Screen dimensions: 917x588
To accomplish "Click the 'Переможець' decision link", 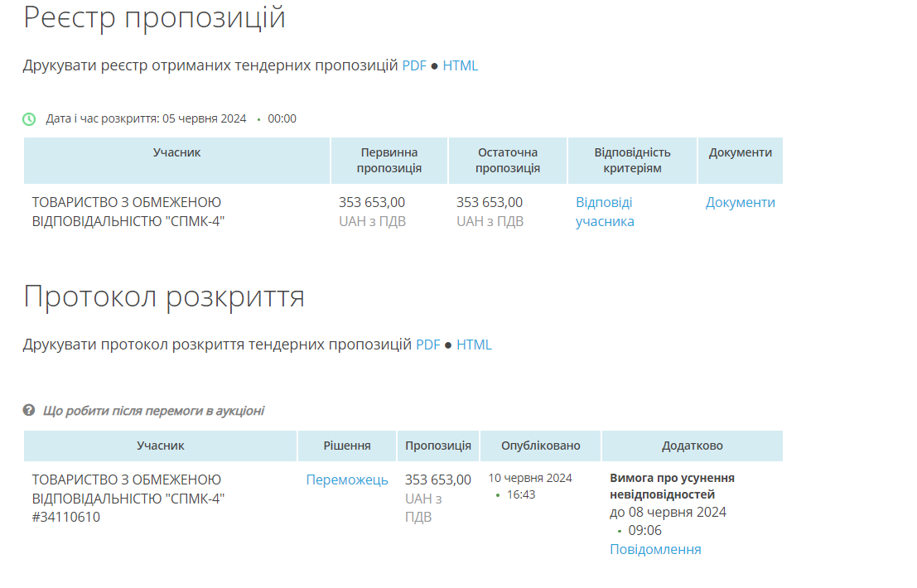I will click(347, 480).
